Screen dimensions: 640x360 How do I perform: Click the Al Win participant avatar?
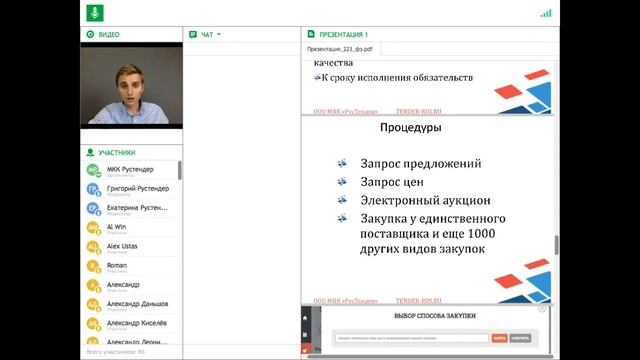pos(93,227)
